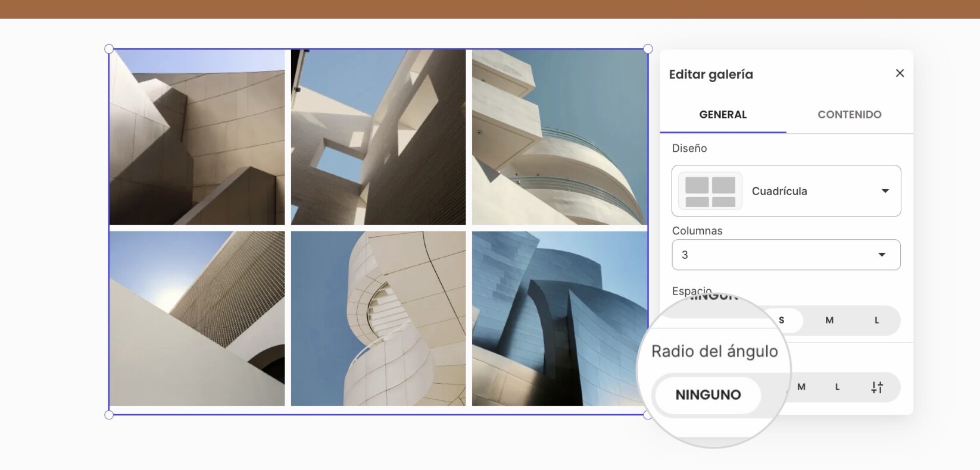Close the Editar galería panel

point(900,73)
